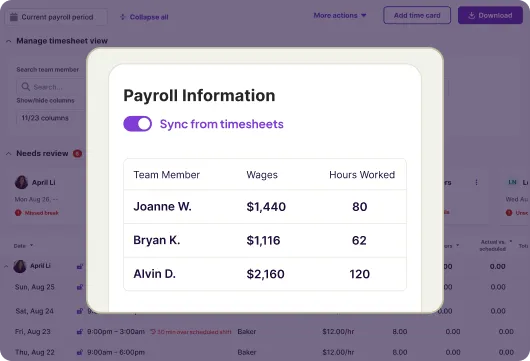This screenshot has width=530, height=361.
Task: Click lock icon on Sun, Aug 25 row
Action: point(80,287)
